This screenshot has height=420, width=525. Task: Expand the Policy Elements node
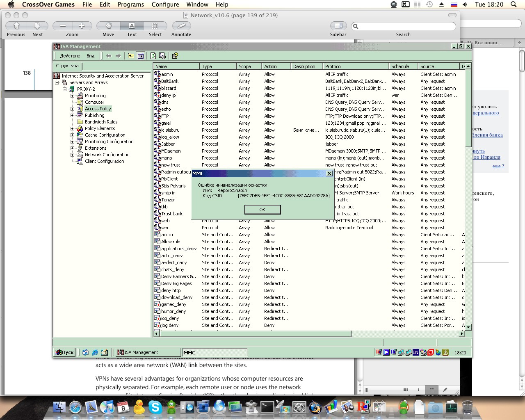tap(73, 128)
